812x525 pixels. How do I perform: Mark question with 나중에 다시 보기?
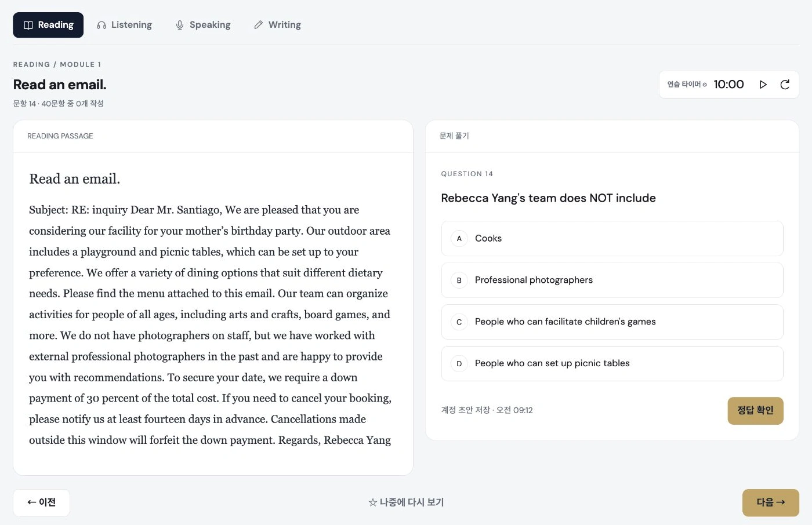click(x=406, y=502)
